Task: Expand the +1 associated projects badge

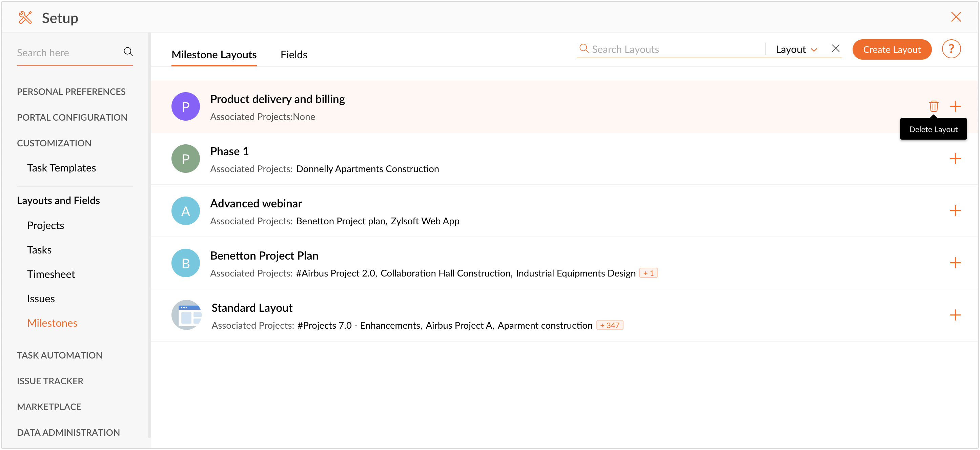Action: pyautogui.click(x=648, y=273)
